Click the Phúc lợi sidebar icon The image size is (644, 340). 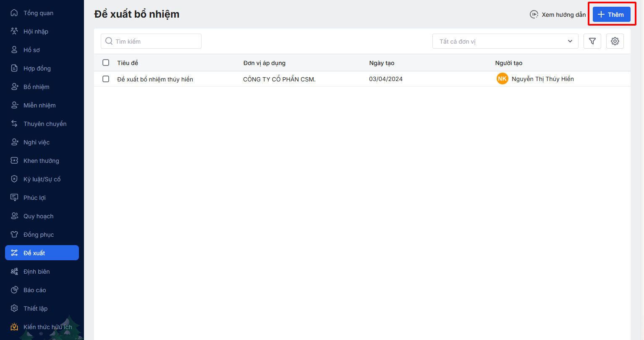14,198
